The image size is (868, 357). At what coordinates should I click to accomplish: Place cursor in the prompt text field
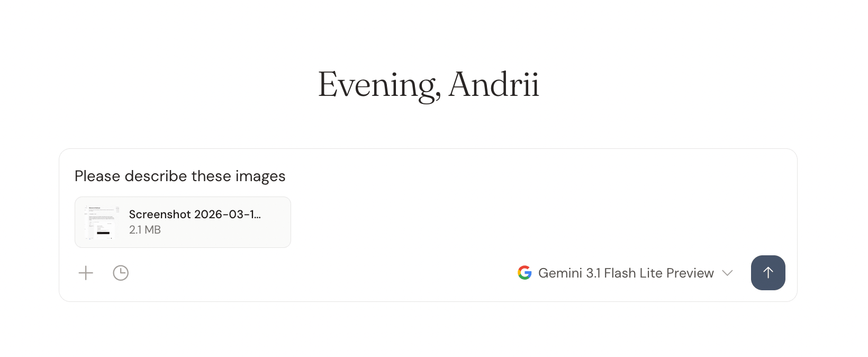click(x=476, y=176)
